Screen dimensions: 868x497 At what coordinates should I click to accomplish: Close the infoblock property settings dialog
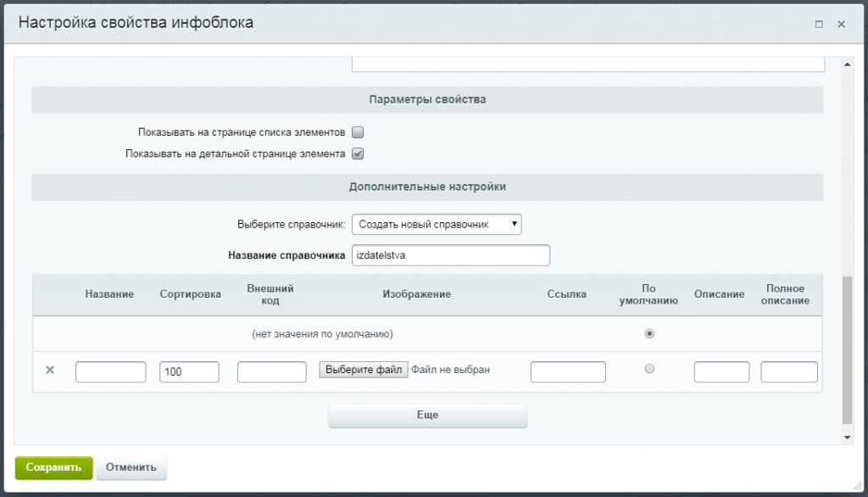click(x=841, y=24)
